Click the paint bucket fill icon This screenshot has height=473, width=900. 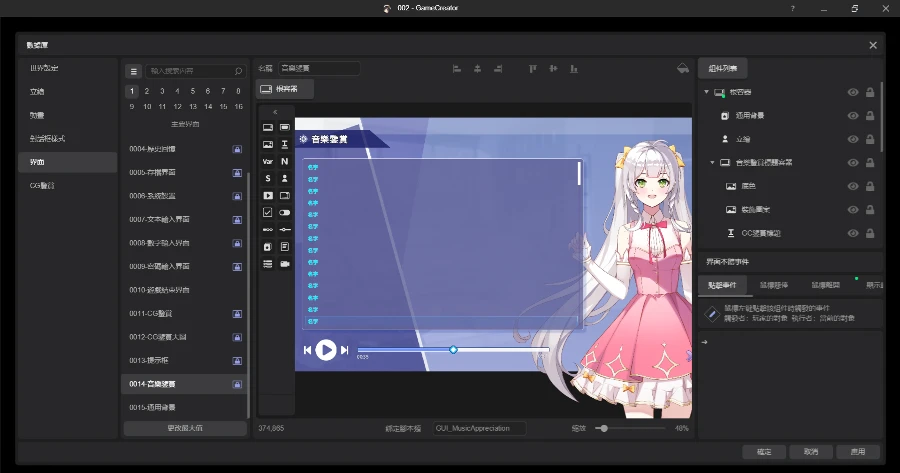683,68
